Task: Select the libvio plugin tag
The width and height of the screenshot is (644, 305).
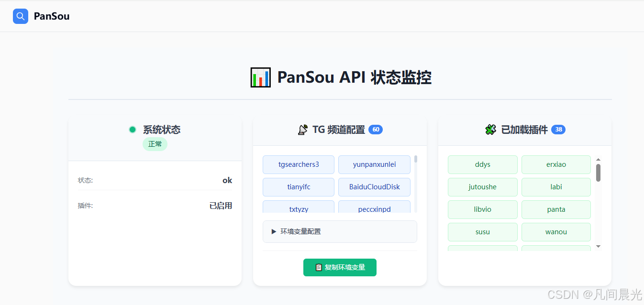Action: pos(482,209)
